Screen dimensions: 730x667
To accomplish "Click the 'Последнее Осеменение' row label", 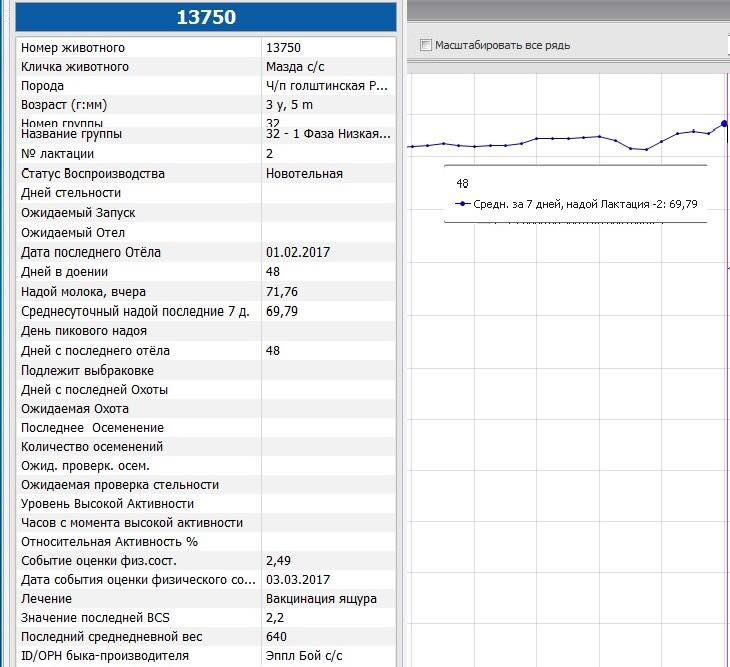I will (x=92, y=428).
